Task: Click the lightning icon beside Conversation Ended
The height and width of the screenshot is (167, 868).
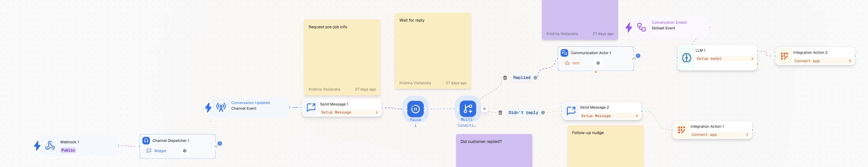Action: click(629, 27)
